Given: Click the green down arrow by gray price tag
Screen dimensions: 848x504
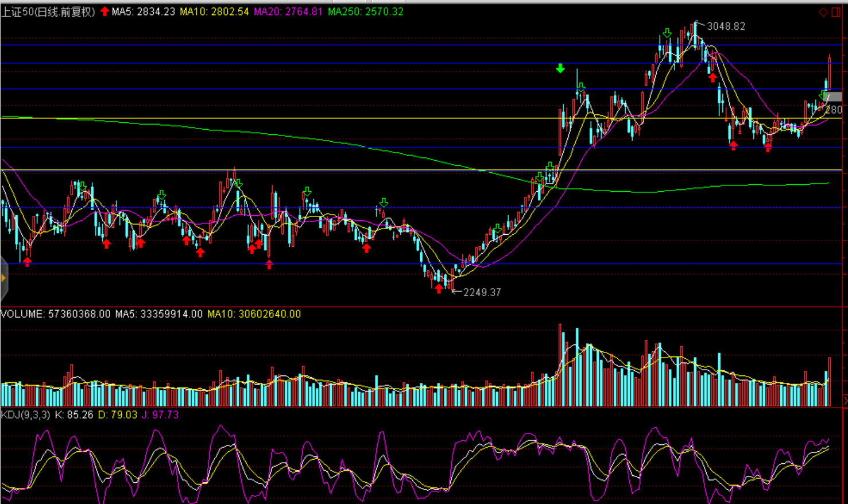Looking at the screenshot, I should (823, 95).
